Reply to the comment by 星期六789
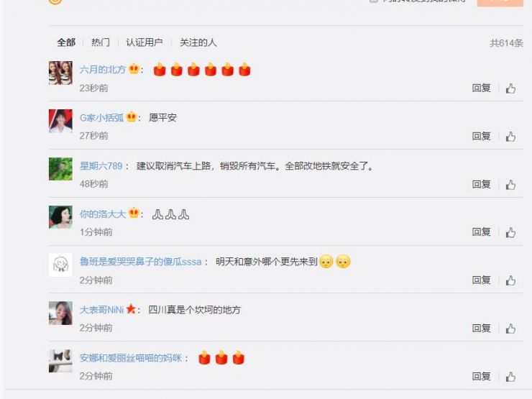The height and width of the screenshot is (399, 532). [x=482, y=184]
